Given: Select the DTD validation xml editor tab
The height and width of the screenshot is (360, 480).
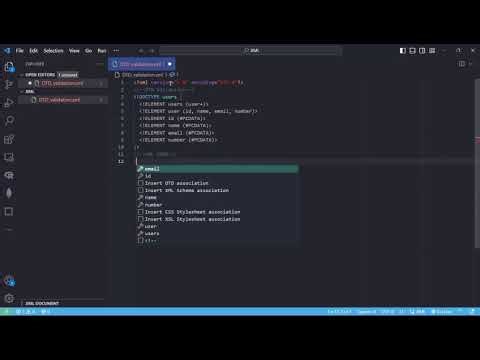Looking at the screenshot, I should [x=142, y=64].
